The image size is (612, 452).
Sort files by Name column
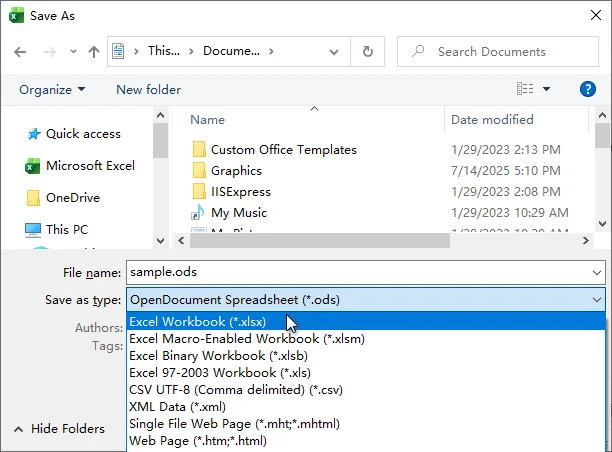[207, 120]
